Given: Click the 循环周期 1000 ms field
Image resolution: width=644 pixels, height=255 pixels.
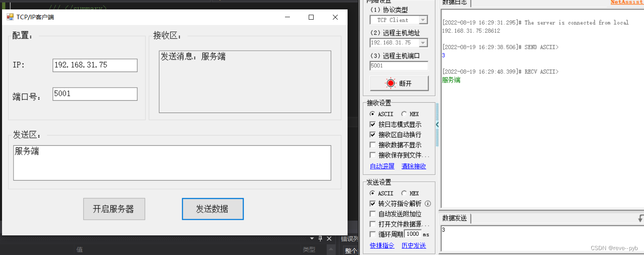Looking at the screenshot, I should (x=413, y=234).
